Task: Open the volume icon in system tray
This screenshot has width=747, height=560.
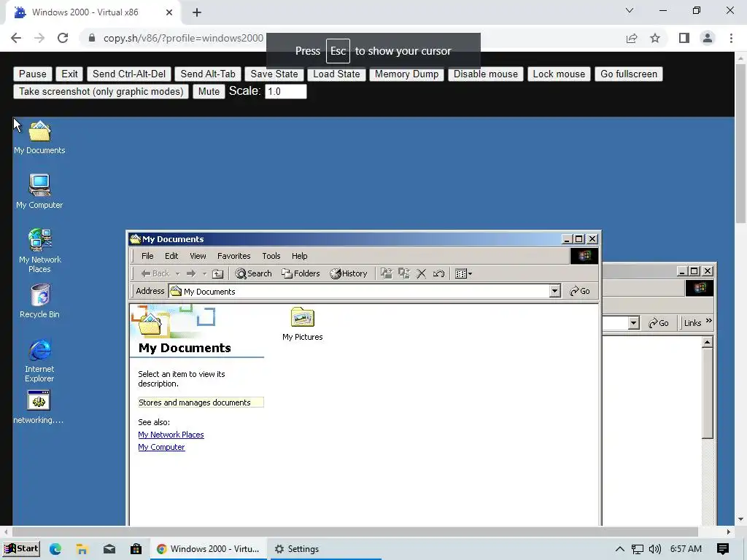Action: pos(655,549)
